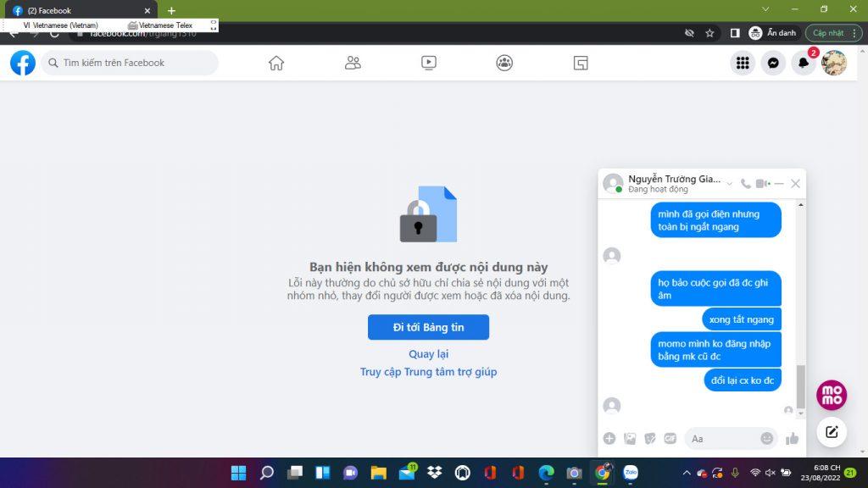Open the Groups icon in navigation bar
Screen dimensions: 868x488
coord(504,63)
